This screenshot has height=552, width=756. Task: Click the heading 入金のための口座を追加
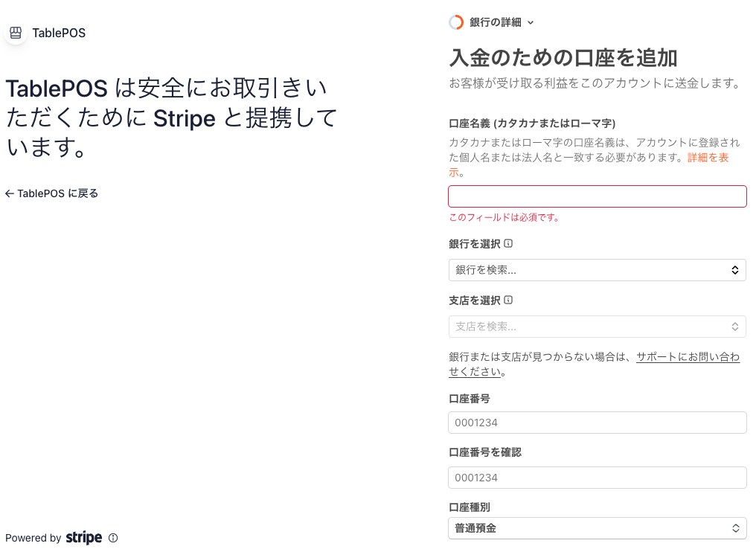point(563,58)
